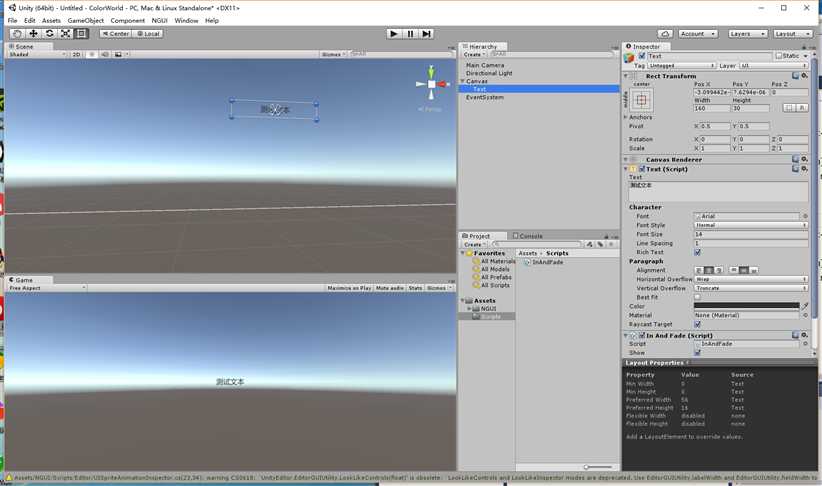Toggle raw edit mode (R) button
This screenshot has width=822, height=486.
(802, 108)
